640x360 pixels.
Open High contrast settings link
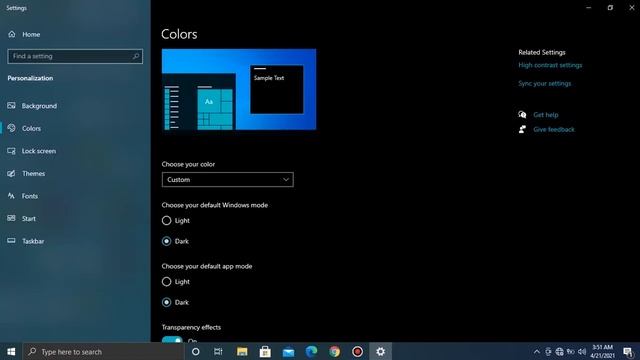point(550,65)
